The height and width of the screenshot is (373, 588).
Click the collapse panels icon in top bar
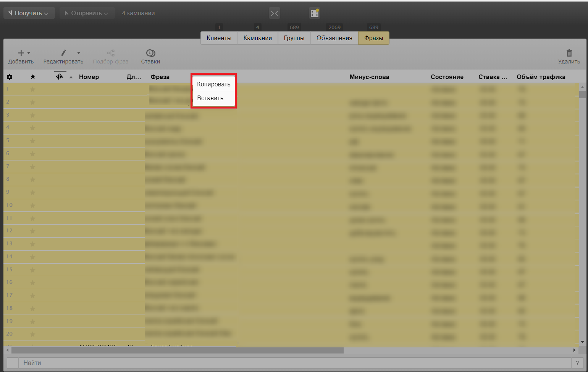pos(274,13)
